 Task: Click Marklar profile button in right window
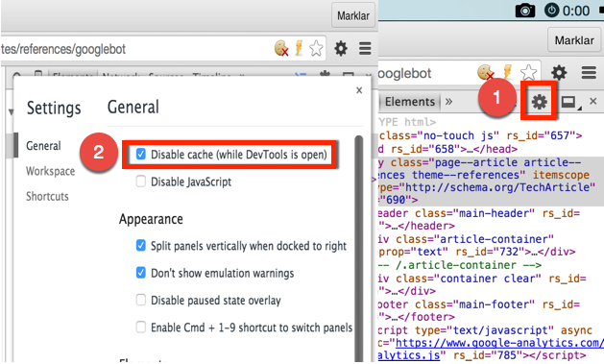coord(574,40)
